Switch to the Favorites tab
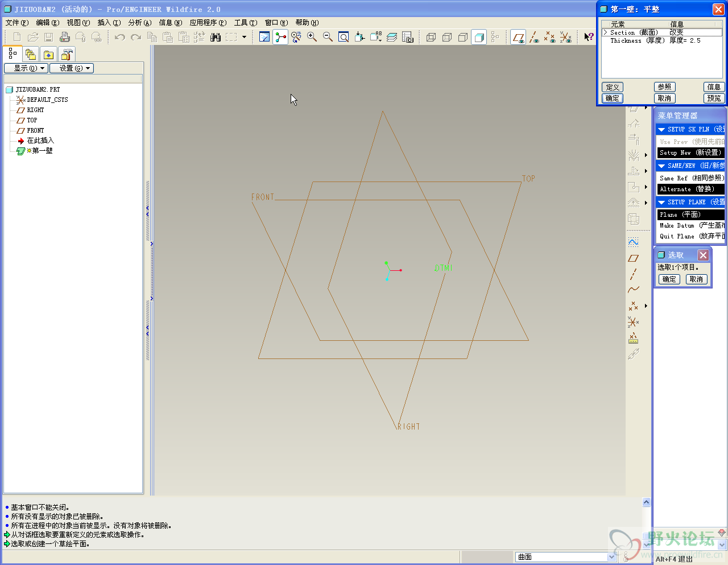This screenshot has height=565, width=728. [x=49, y=55]
